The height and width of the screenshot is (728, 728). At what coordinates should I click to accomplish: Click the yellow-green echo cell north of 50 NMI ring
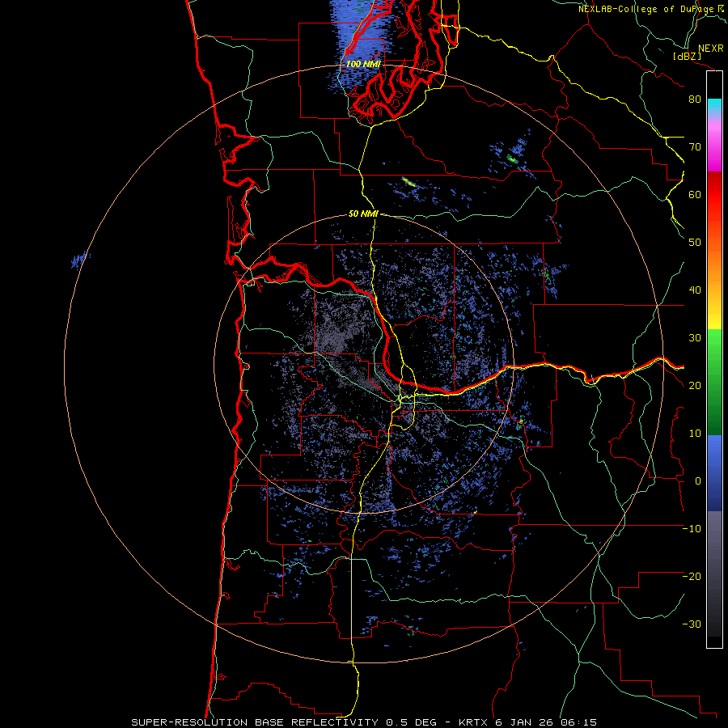pos(408,181)
